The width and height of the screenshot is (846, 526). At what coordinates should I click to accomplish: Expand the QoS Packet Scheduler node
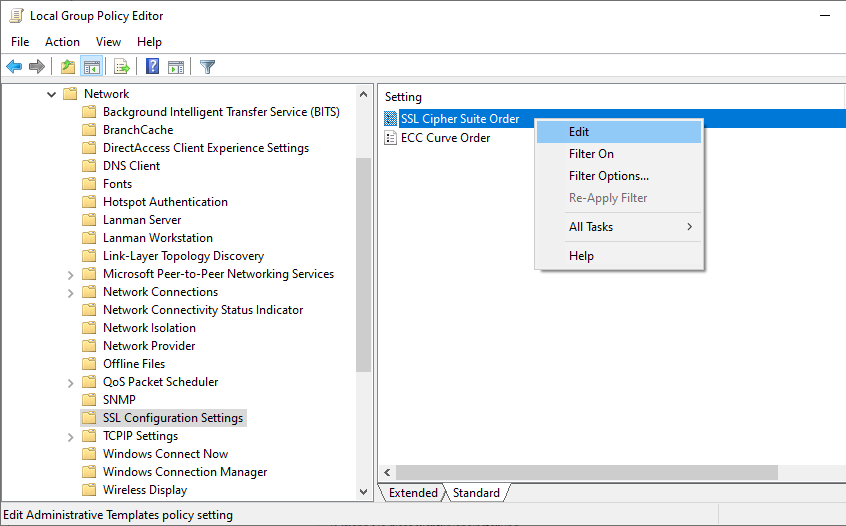[70, 382]
